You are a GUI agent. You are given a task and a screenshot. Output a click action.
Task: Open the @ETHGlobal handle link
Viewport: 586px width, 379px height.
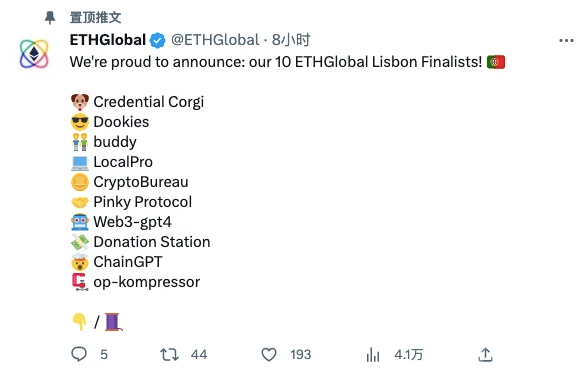[x=215, y=40]
